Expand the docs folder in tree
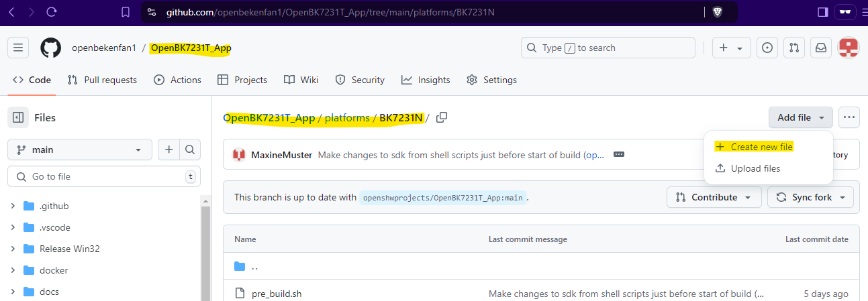 point(13,292)
